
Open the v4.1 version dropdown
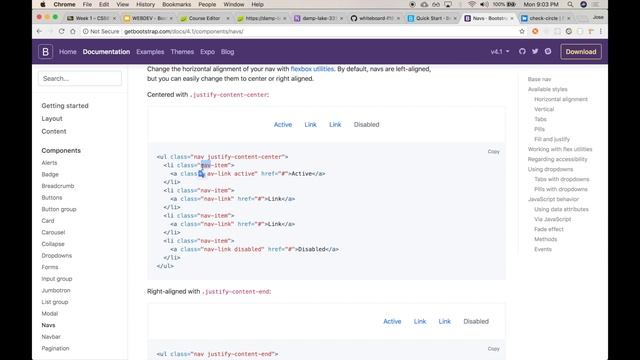[x=500, y=52]
